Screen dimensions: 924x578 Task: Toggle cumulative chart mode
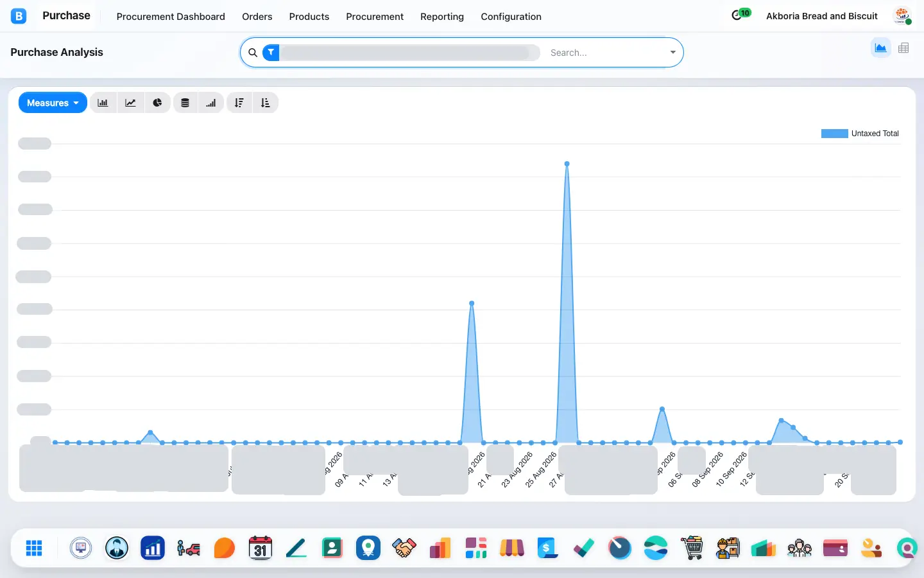pyautogui.click(x=211, y=103)
